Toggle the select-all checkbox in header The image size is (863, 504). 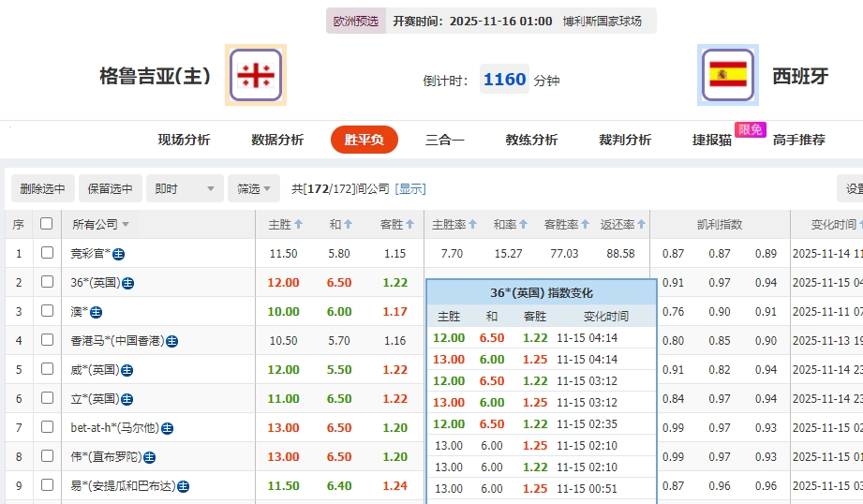[x=47, y=223]
